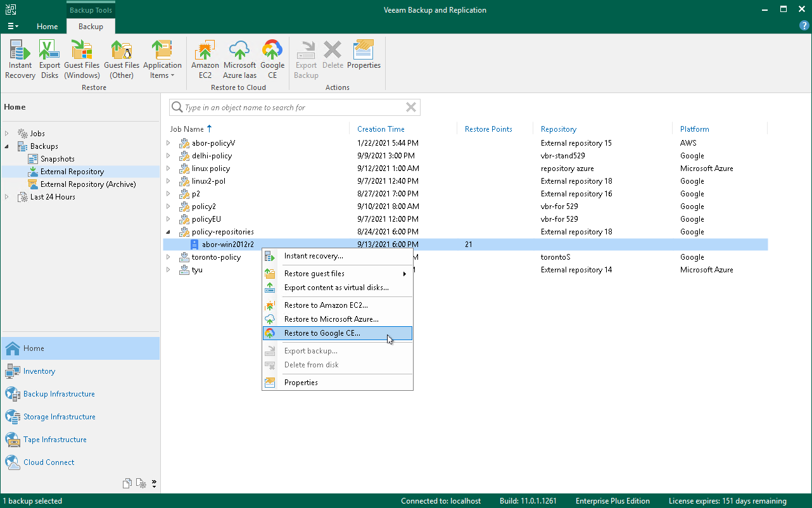812x508 pixels.
Task: Type in the object name search field
Action: [291, 108]
